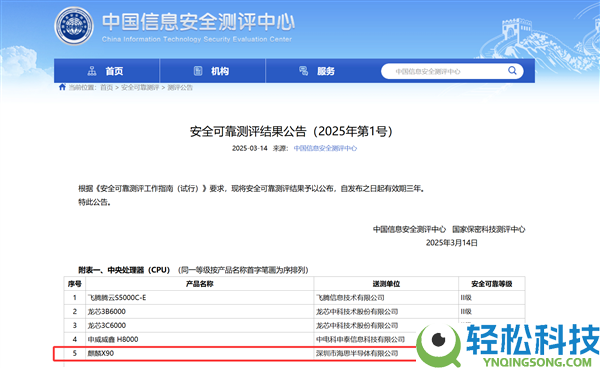Viewport: 600px width, 368px height.
Task: Open the 服务 navigation tab
Action: (318, 71)
